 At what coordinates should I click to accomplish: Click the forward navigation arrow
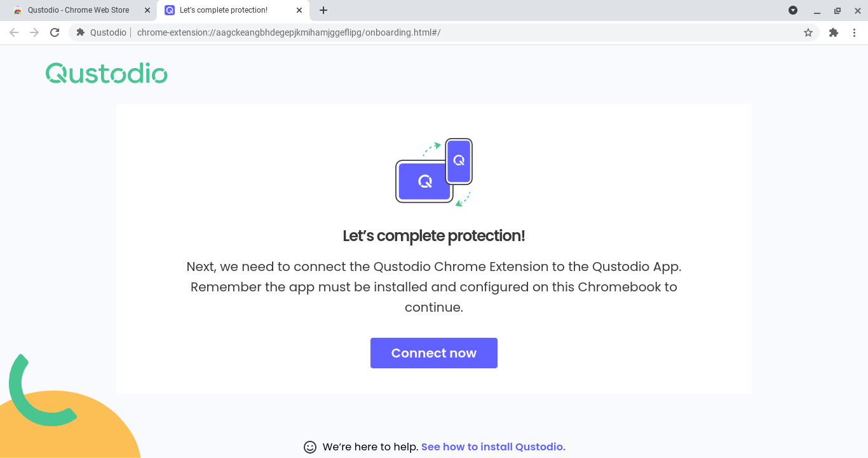(x=34, y=32)
